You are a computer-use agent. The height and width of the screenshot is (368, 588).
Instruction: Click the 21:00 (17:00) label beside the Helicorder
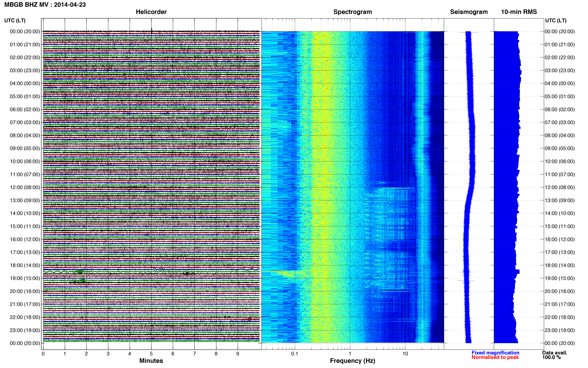pyautogui.click(x=25, y=304)
